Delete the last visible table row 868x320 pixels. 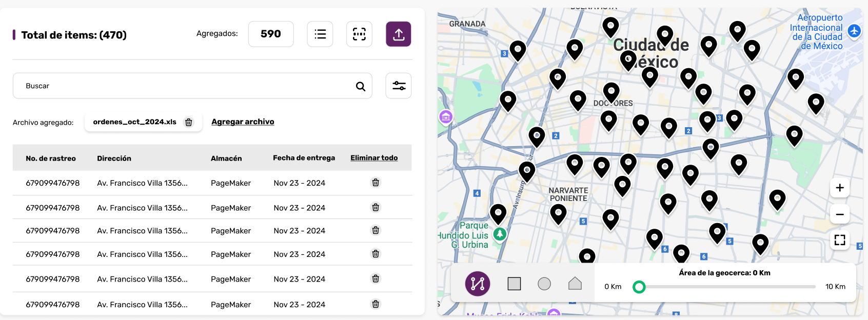(x=376, y=304)
